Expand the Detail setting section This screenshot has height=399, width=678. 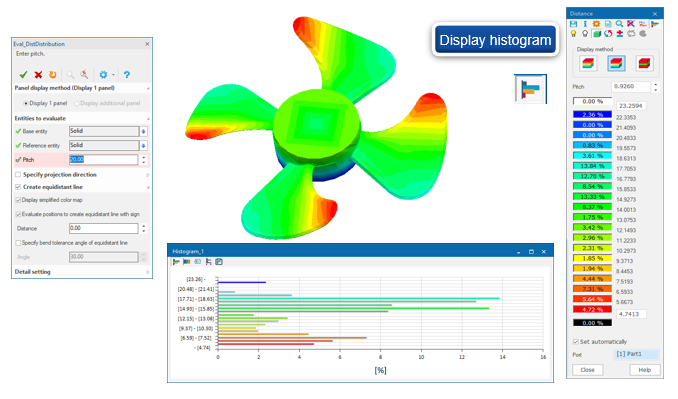click(x=147, y=272)
